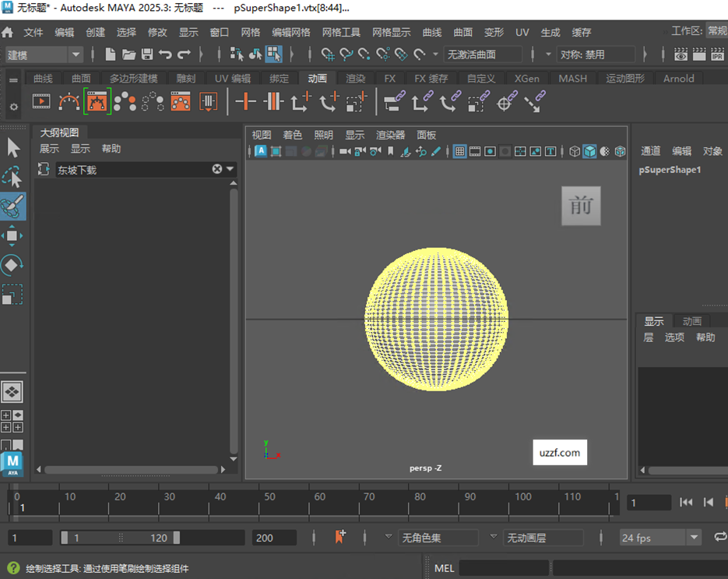Select the Lasso selection tool

pyautogui.click(x=13, y=177)
